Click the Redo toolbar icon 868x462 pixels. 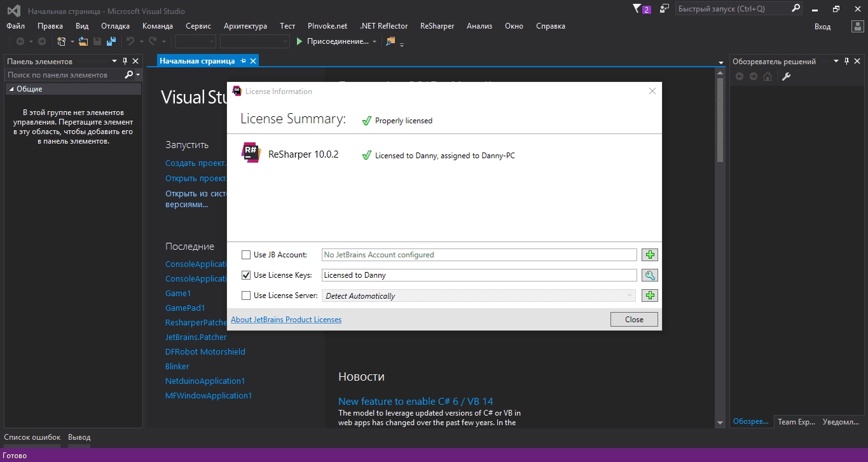[x=153, y=41]
